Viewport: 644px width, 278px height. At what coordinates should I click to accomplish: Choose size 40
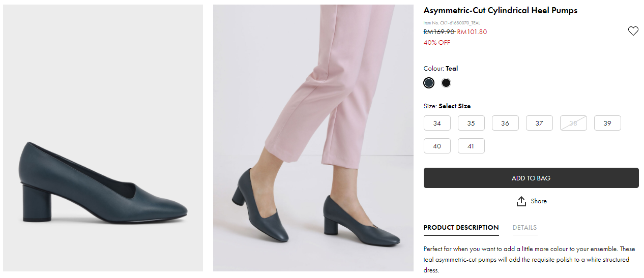pyautogui.click(x=437, y=146)
